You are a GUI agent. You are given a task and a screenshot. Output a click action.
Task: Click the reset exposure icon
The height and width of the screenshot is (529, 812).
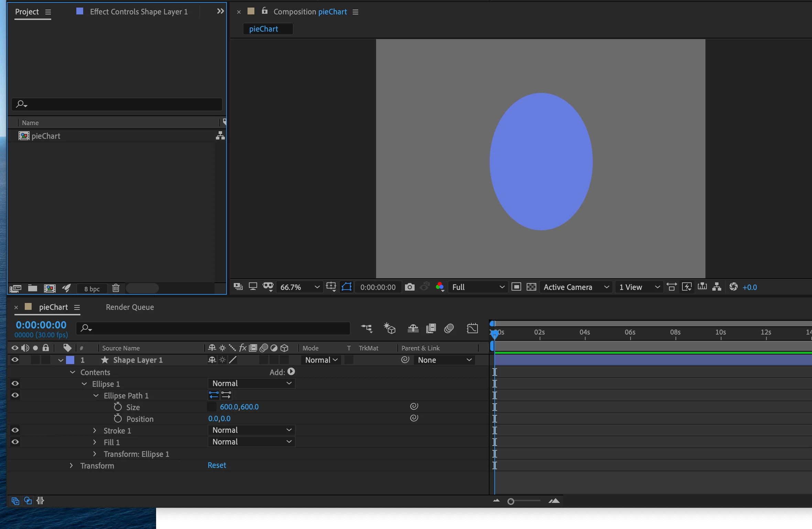point(733,287)
